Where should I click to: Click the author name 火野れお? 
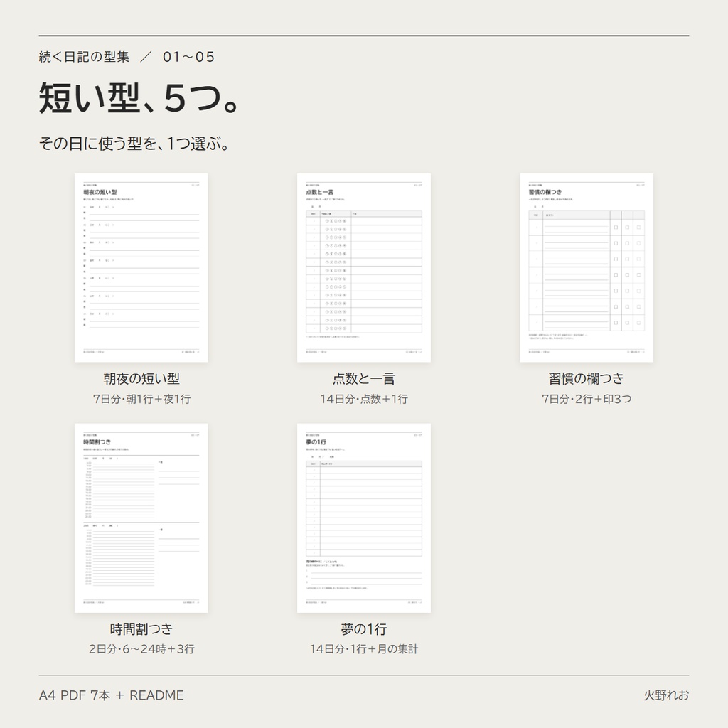(666, 695)
